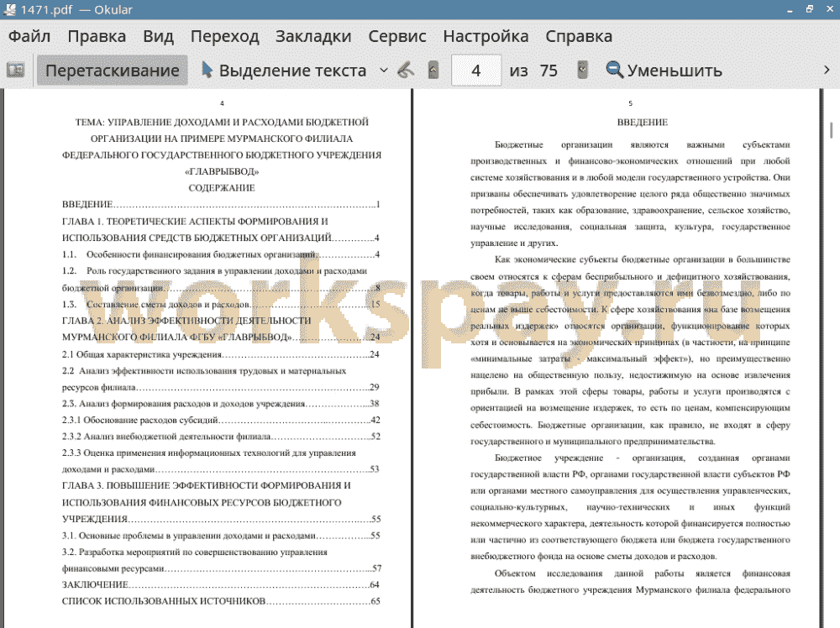Click the page number field showing 4
Screen dimensions: 840x628
(x=476, y=71)
